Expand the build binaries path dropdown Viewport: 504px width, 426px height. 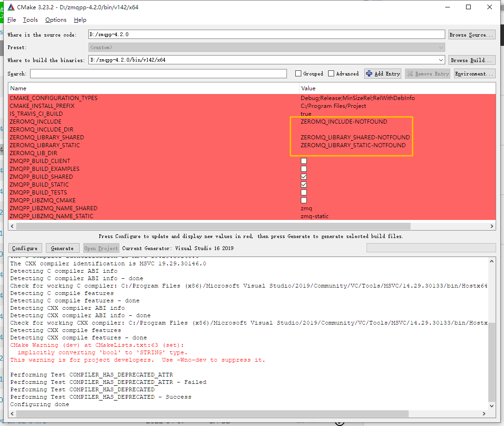tap(441, 60)
